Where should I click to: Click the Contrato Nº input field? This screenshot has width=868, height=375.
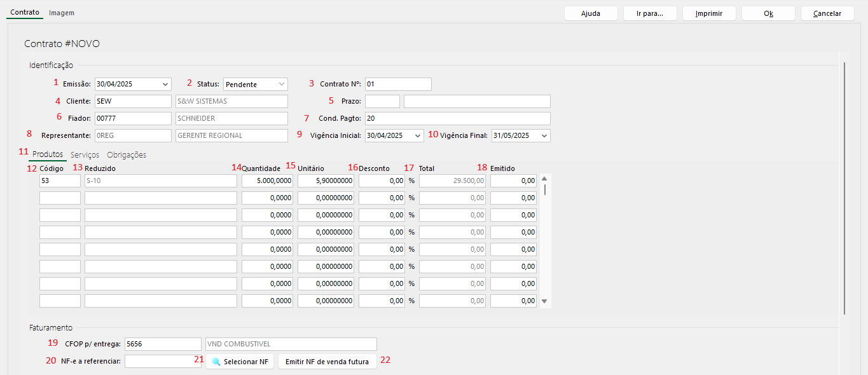coord(398,85)
